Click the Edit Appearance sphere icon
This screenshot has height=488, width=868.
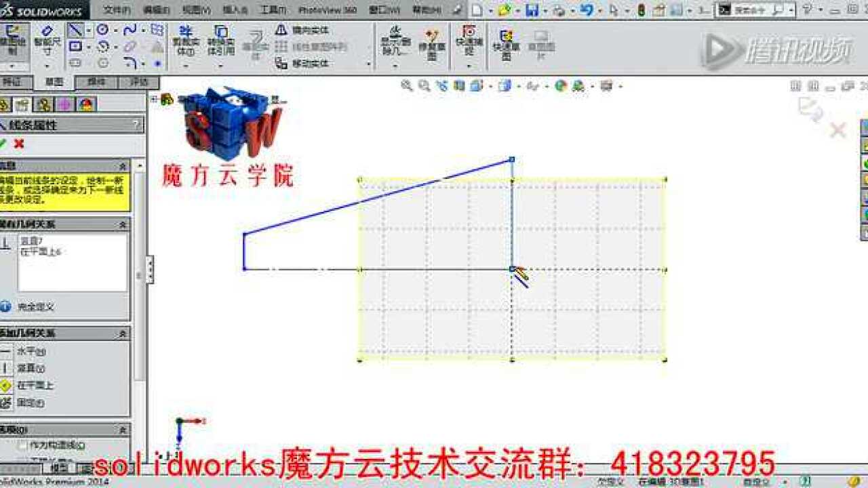[560, 85]
